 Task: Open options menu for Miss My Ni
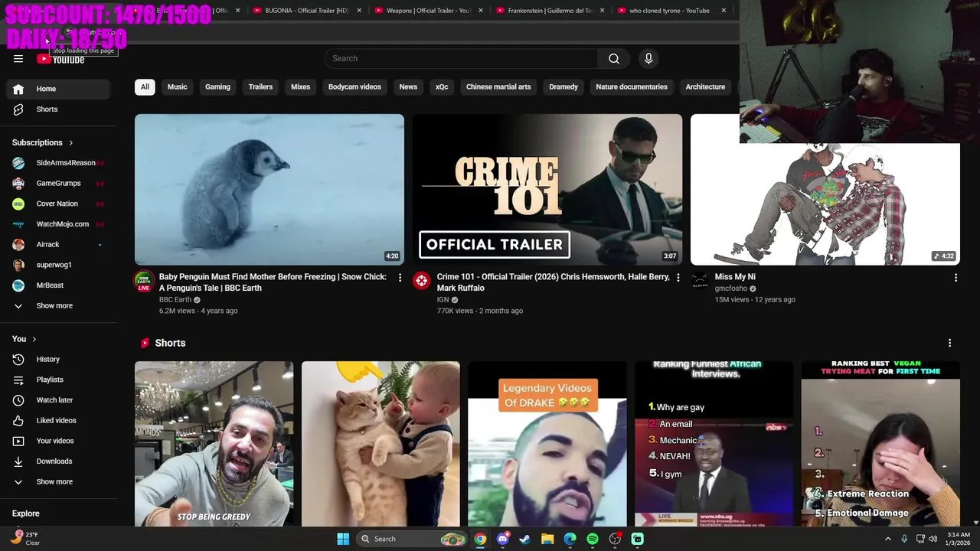[x=955, y=278]
